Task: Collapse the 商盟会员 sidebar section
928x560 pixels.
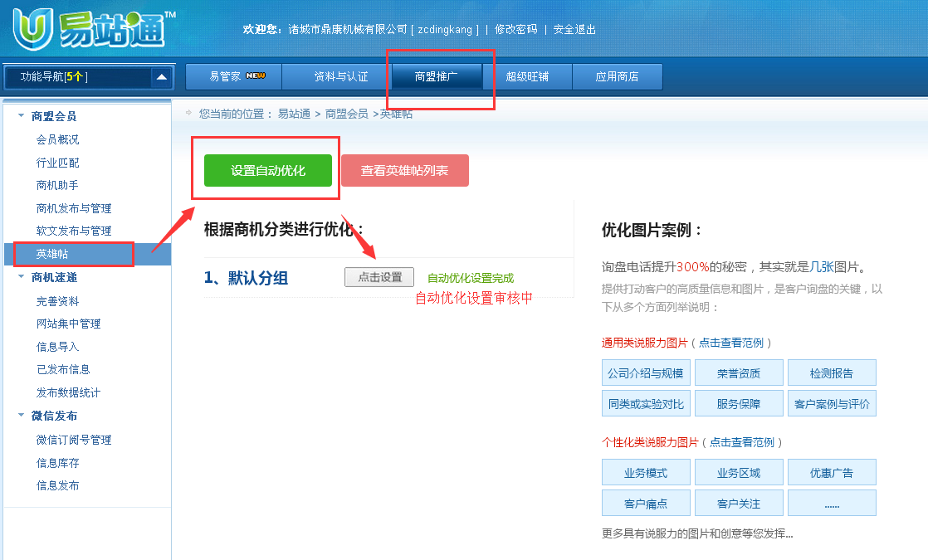Action: coord(21,116)
